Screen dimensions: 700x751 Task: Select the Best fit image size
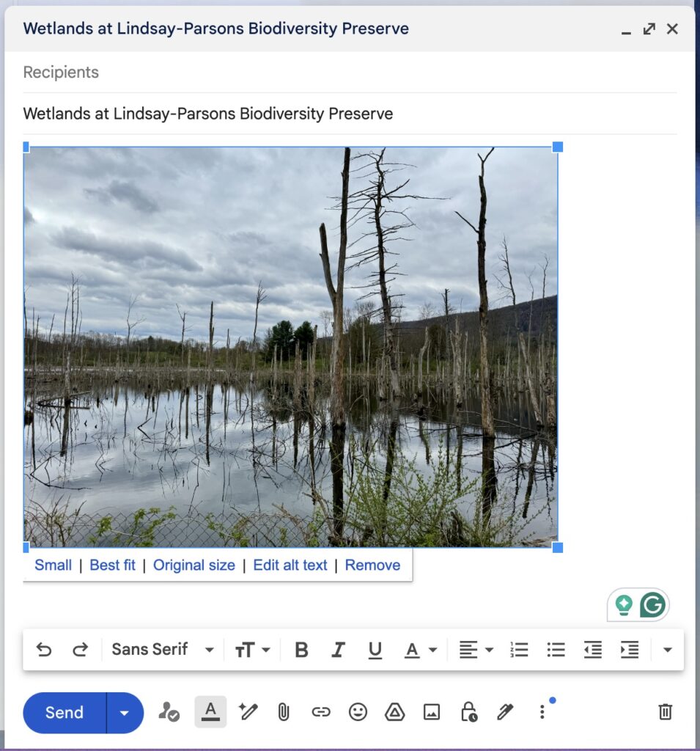[x=112, y=565]
